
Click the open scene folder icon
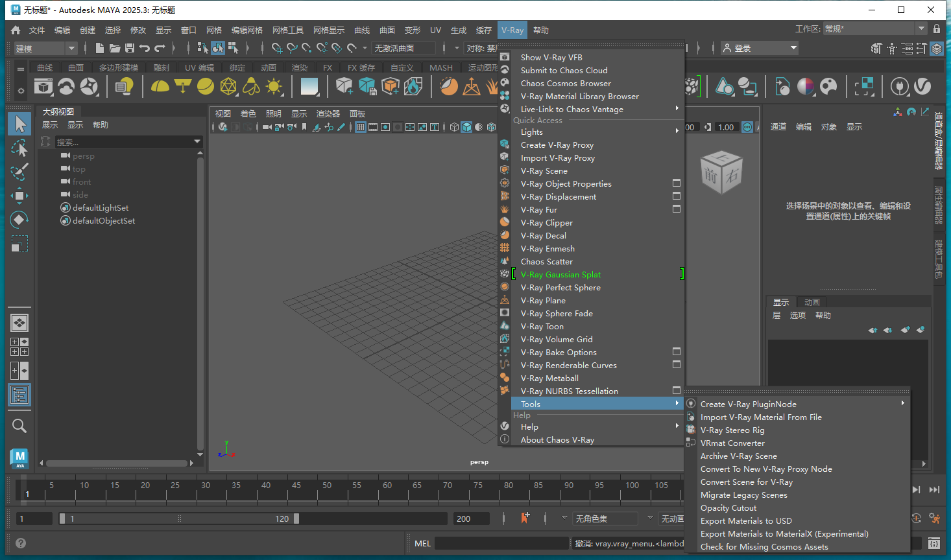click(x=114, y=48)
